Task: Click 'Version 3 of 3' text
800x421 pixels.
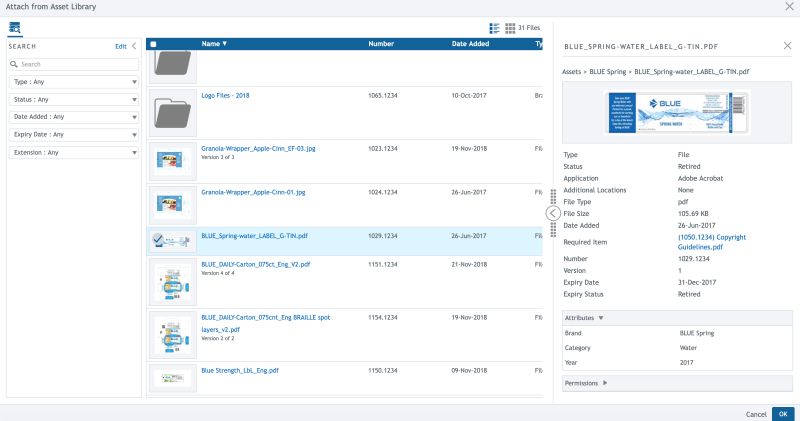Action: tap(218, 157)
